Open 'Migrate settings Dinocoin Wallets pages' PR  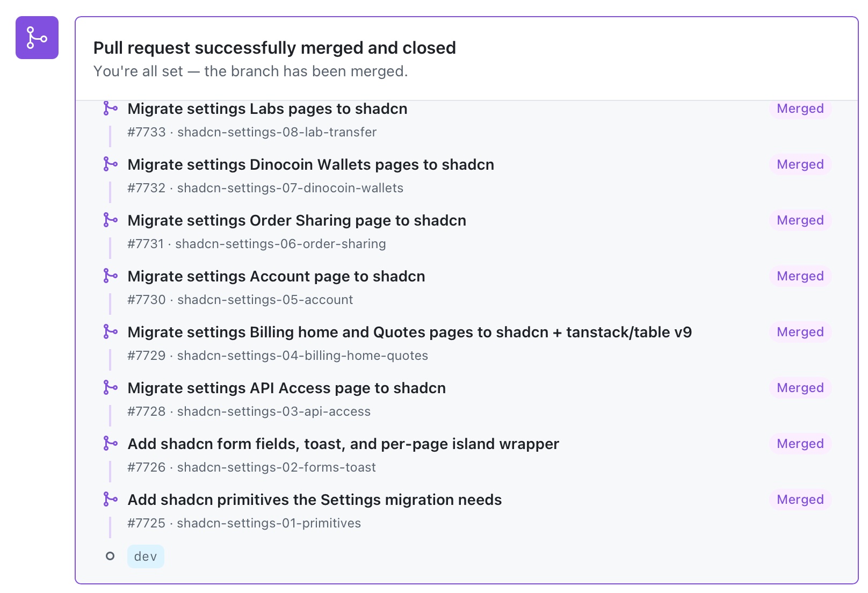coord(311,164)
